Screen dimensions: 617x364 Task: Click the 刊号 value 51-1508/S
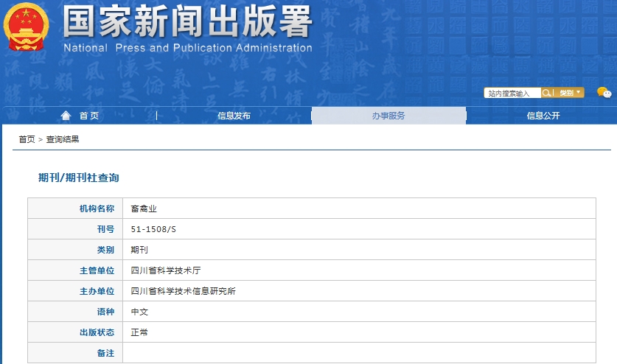tap(153, 229)
